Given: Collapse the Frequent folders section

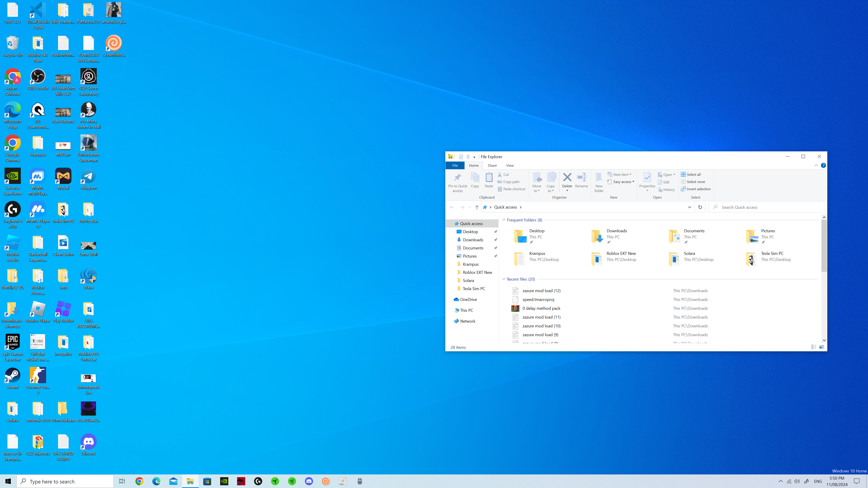Looking at the screenshot, I should pos(504,220).
